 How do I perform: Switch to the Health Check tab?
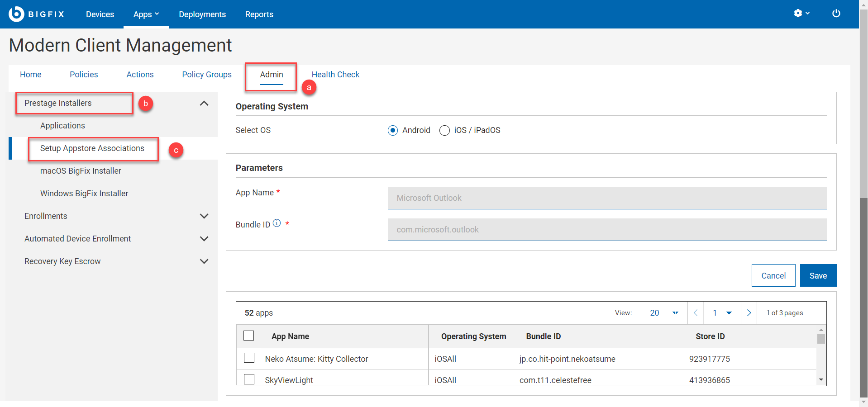[335, 75]
